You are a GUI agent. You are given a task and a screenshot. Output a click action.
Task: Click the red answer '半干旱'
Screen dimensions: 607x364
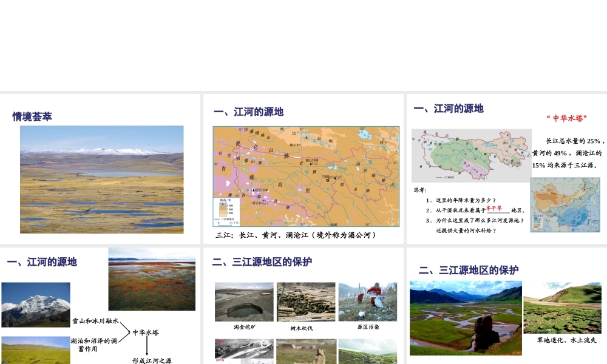(494, 209)
